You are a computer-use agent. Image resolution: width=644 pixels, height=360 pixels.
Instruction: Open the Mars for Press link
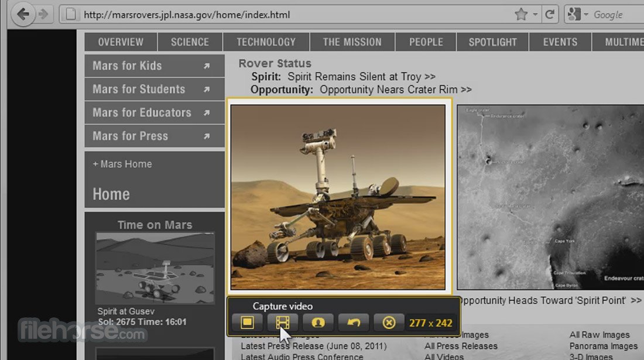coord(155,136)
